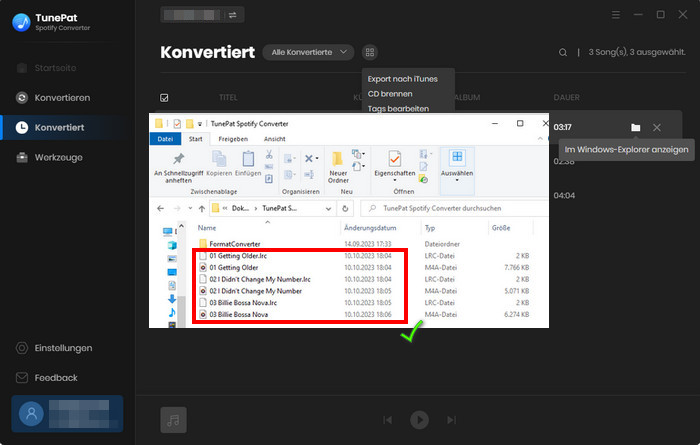Sort by the Änderungsdatum column header
The width and height of the screenshot is (700, 445).
[x=370, y=228]
